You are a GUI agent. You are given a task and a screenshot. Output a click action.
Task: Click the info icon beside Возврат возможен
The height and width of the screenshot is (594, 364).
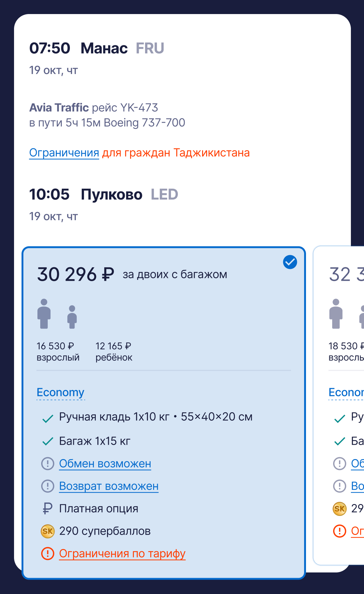pyautogui.click(x=48, y=486)
